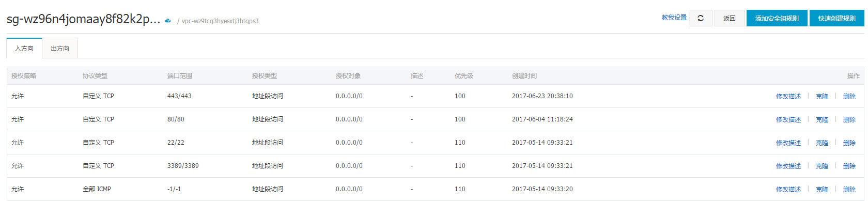Click the cloud icon beside security group ID
Image resolution: width=868 pixels, height=201 pixels.
click(168, 21)
